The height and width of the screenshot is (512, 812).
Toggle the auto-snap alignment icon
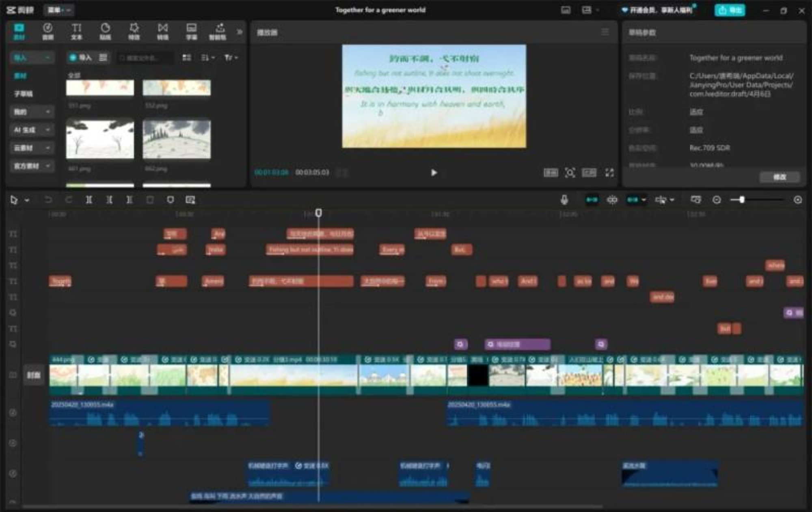pyautogui.click(x=612, y=200)
